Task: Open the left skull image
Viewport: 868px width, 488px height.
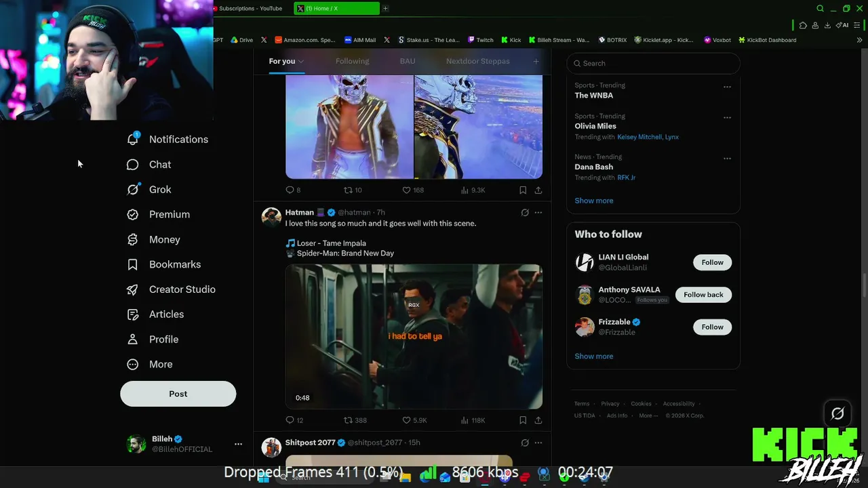Action: tap(349, 127)
